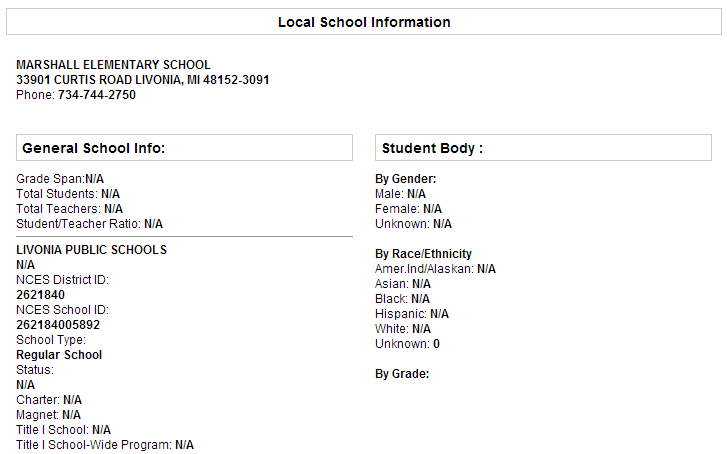Click the Local School Information header

click(364, 22)
